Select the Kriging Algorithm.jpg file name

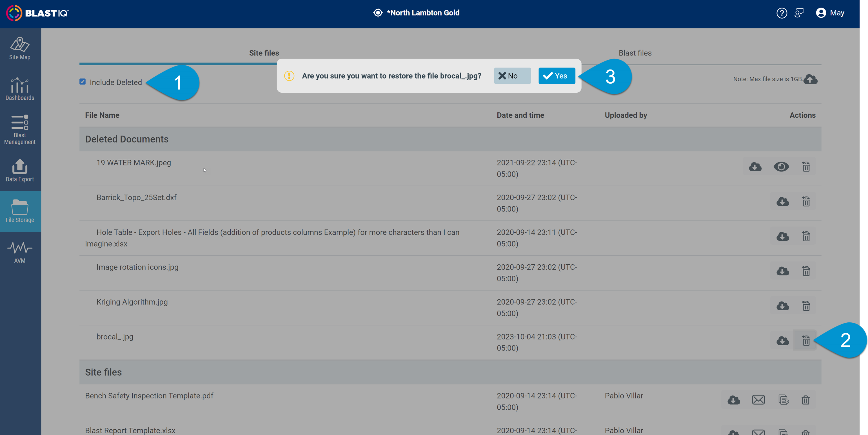[x=132, y=302]
